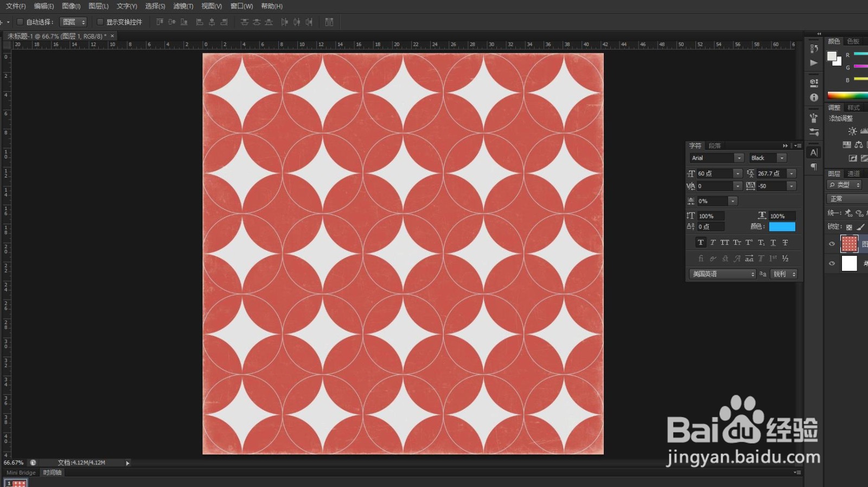Open the Paragraph panel icon
This screenshot has width=868, height=487.
pos(814,167)
